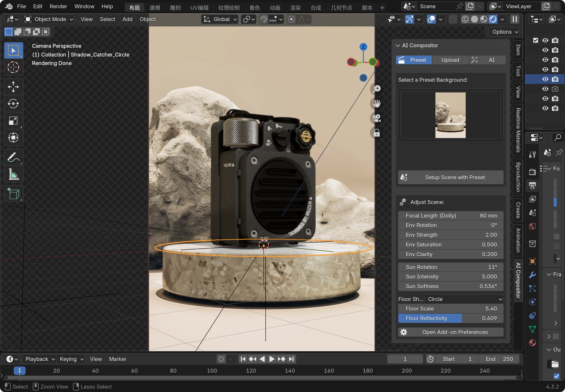
Task: Activate the Rotate tool
Action: (13, 104)
